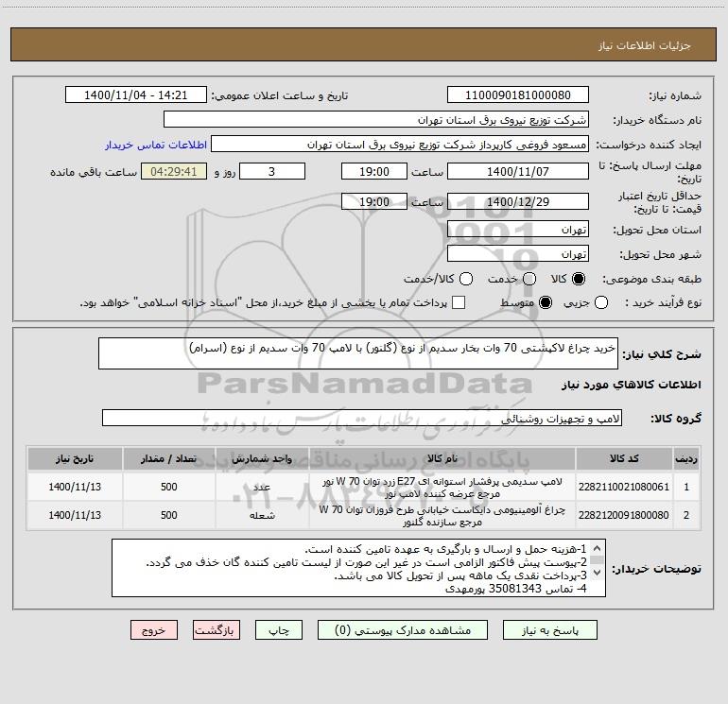The image size is (728, 704).
Task: Click the response deadline time 19:00 field
Action: [x=374, y=171]
